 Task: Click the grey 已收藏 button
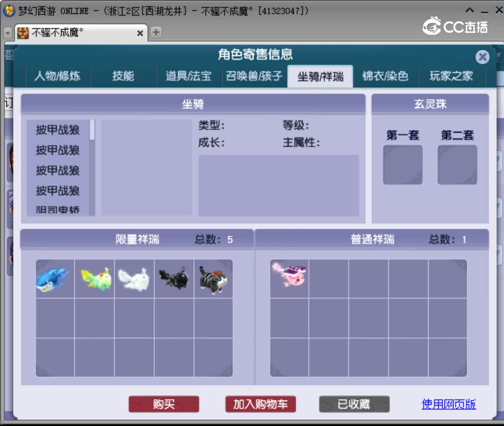(x=354, y=404)
